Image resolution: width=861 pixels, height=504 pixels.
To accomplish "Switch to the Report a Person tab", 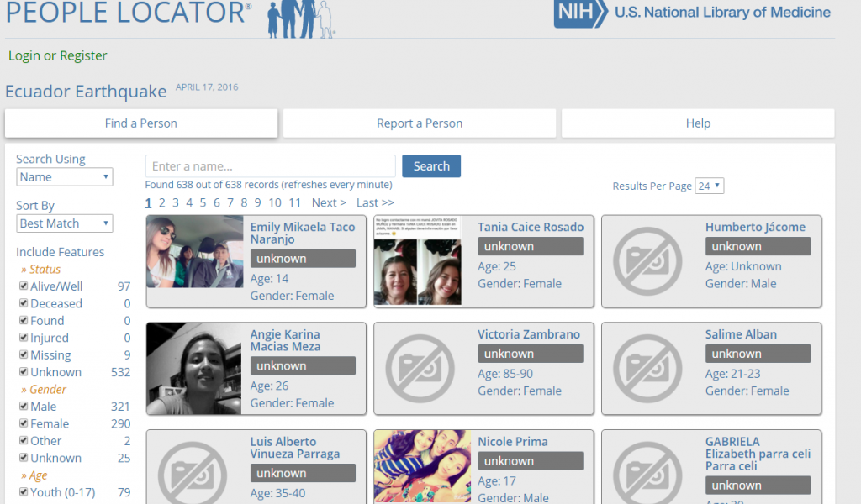I will pos(420,123).
